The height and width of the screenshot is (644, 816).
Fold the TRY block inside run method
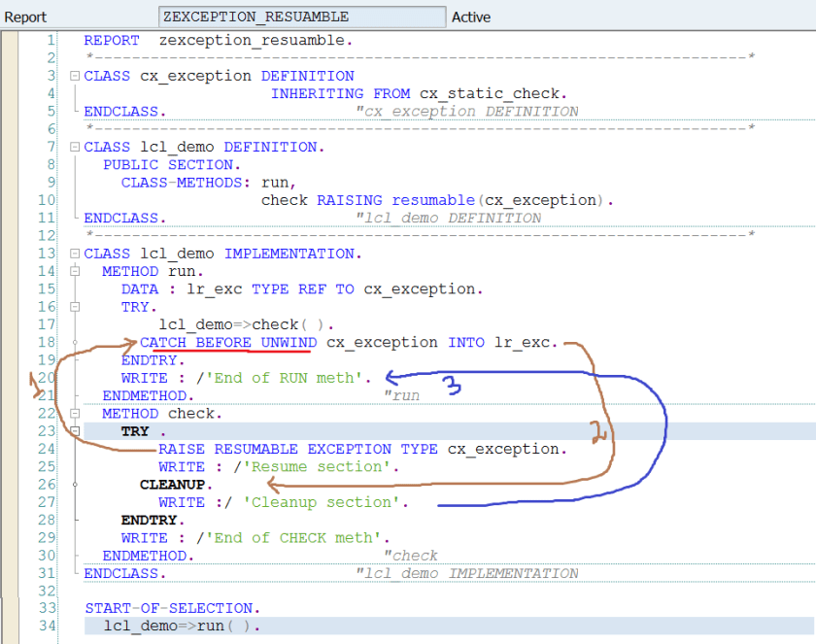coord(75,307)
